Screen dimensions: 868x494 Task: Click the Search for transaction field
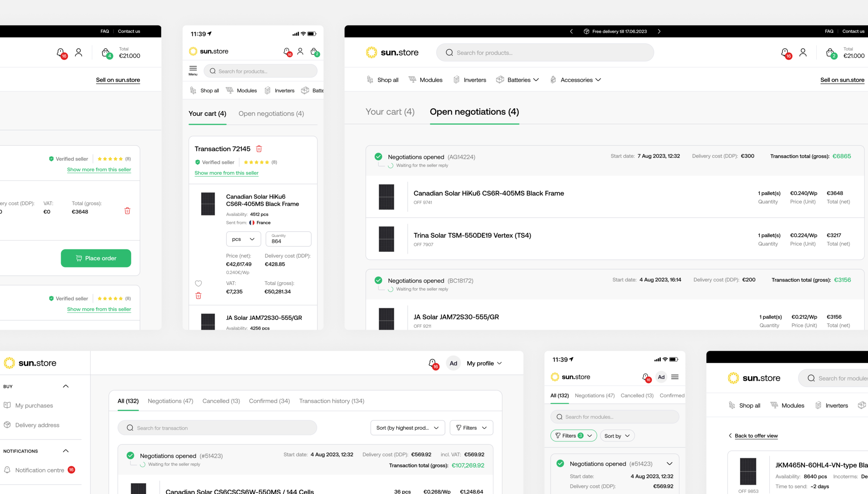(217, 428)
